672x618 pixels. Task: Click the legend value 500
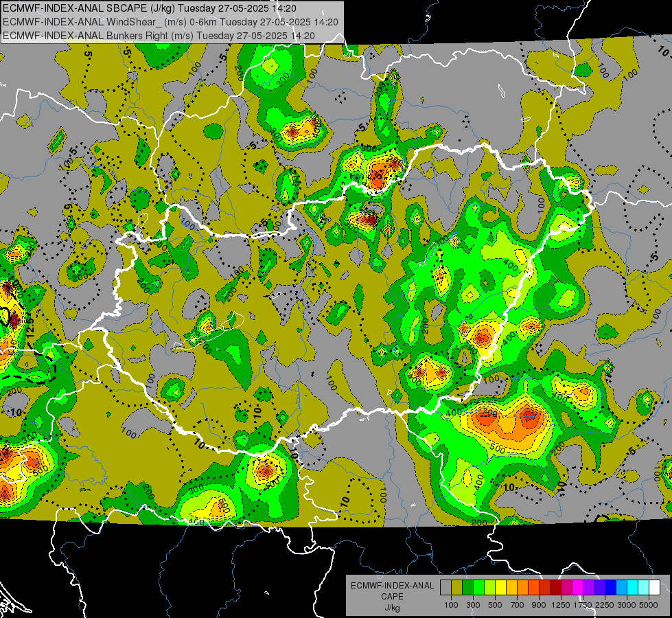(x=495, y=605)
